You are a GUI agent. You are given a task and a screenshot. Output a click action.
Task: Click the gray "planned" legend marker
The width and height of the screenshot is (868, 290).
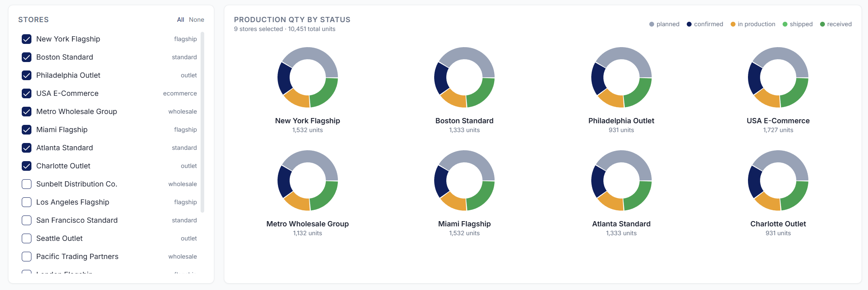point(653,24)
